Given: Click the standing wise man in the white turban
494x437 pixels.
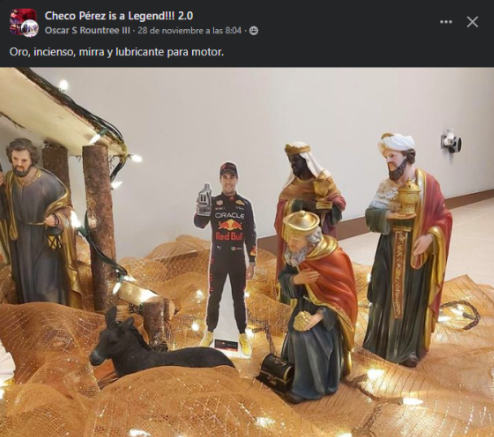Looking at the screenshot, I should 408,248.
